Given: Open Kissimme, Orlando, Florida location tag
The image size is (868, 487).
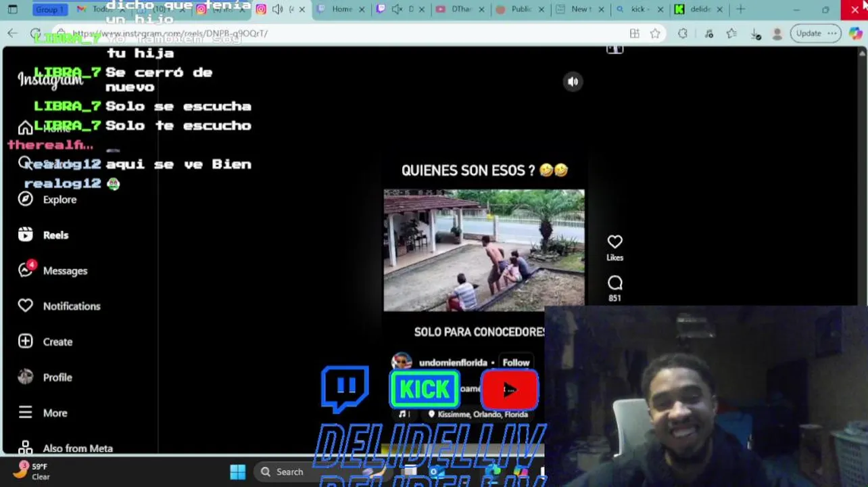Looking at the screenshot, I should tap(478, 414).
